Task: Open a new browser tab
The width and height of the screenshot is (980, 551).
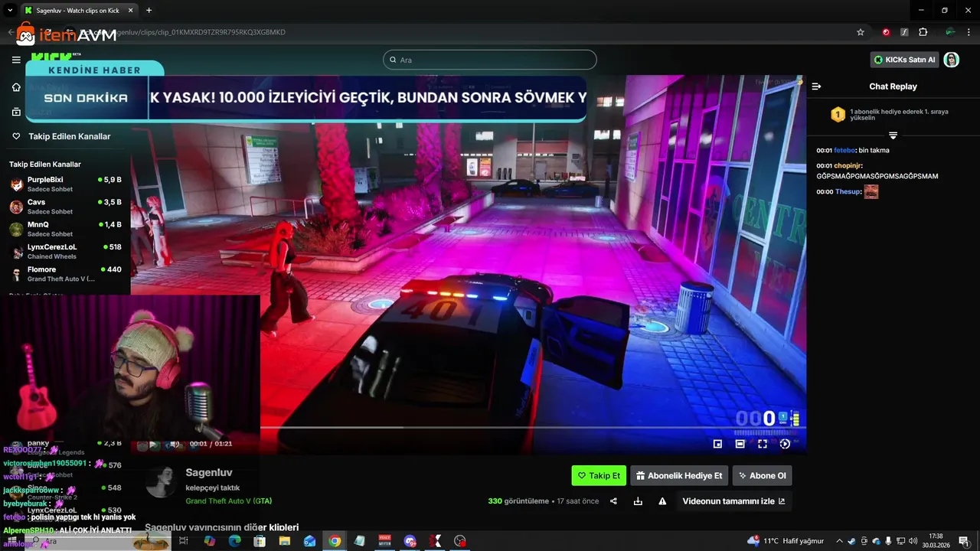Action: tap(149, 11)
